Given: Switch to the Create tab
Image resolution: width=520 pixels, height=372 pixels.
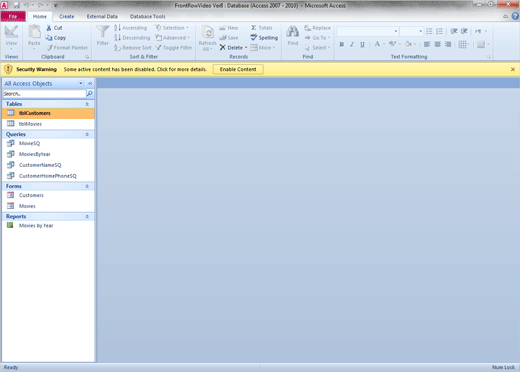Looking at the screenshot, I should point(67,16).
